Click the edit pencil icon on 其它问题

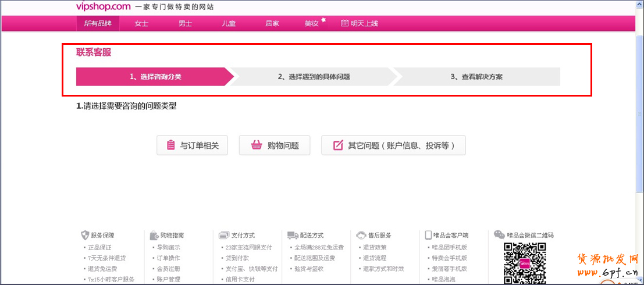[x=337, y=145]
